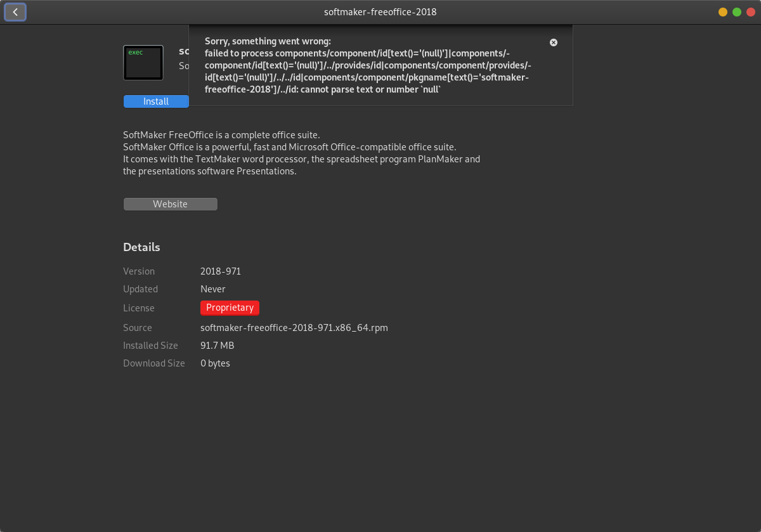Click the red Proprietary license badge

230,308
